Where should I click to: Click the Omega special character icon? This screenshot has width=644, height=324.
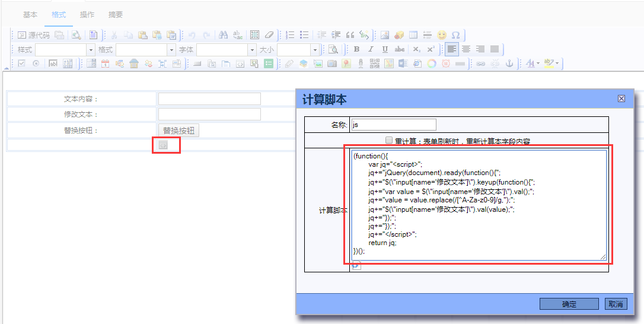[x=455, y=35]
